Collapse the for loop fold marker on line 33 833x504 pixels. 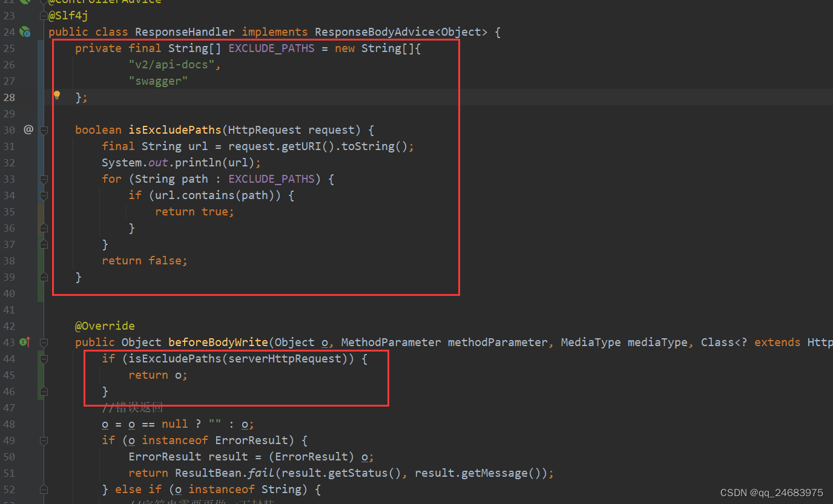(x=44, y=179)
